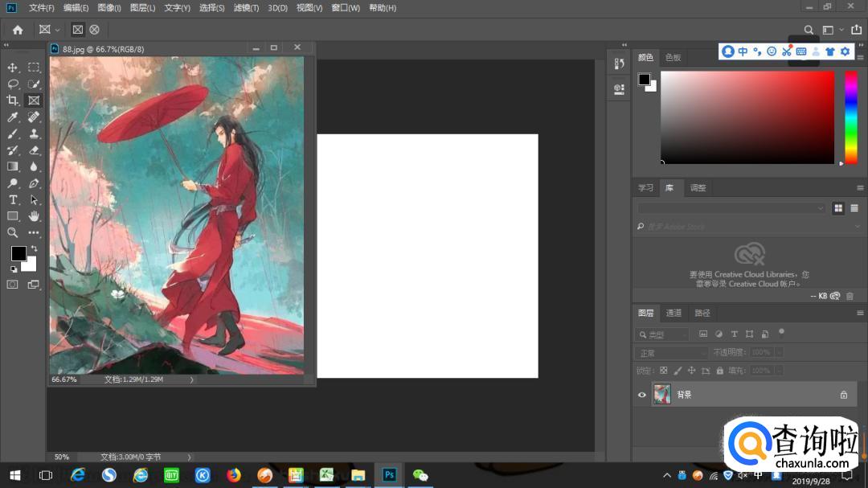Image resolution: width=868 pixels, height=488 pixels.
Task: Toggle pixel layer filter in Layers panel
Action: coord(703,334)
